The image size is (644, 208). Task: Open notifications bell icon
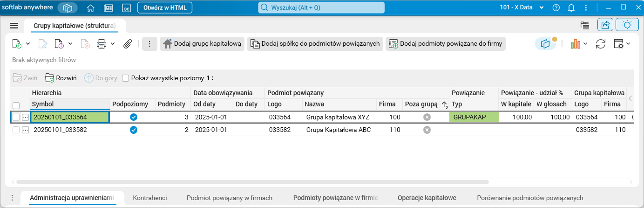pos(571,7)
